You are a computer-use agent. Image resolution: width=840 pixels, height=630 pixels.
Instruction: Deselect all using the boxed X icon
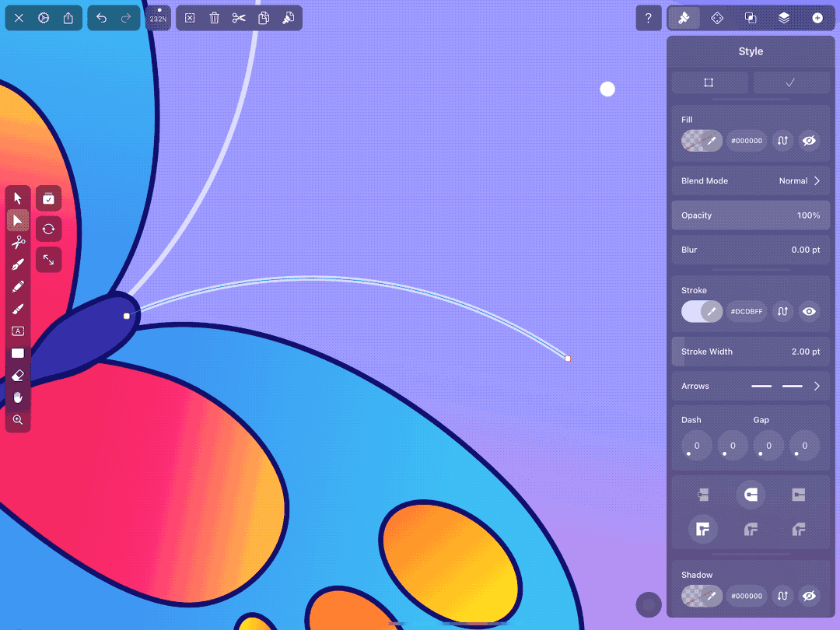click(x=190, y=18)
